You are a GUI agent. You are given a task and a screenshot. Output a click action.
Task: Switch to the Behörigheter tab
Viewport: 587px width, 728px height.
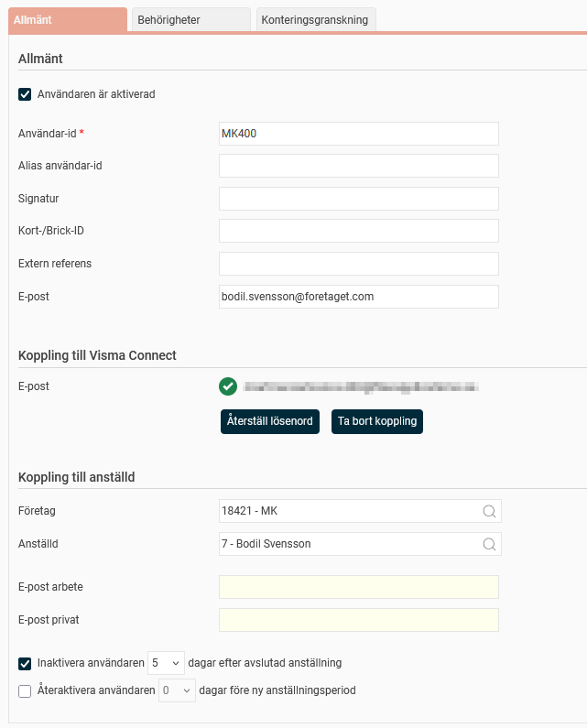point(190,19)
